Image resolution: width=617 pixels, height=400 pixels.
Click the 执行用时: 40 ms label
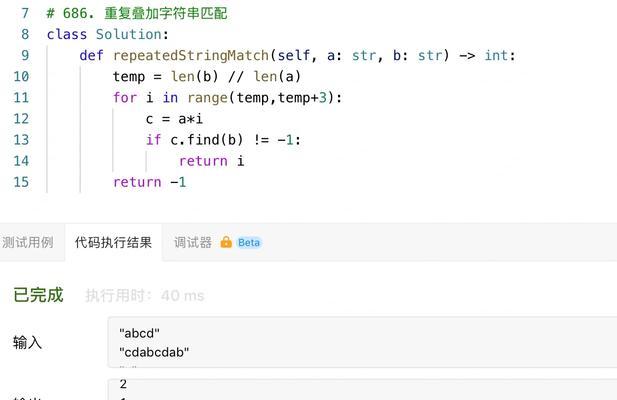pos(145,295)
